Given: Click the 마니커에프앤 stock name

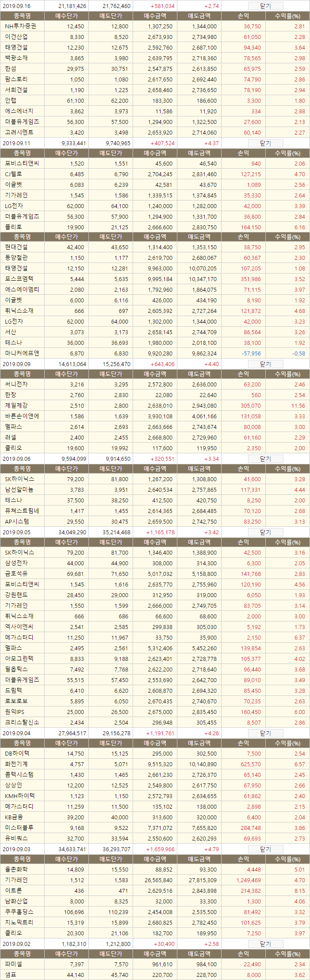Looking at the screenshot, I should pyautogui.click(x=22, y=353).
